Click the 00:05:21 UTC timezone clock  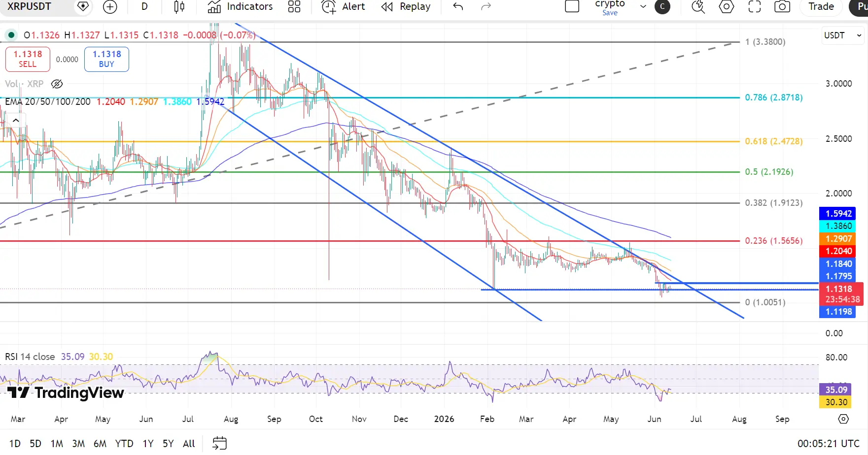(x=828, y=444)
